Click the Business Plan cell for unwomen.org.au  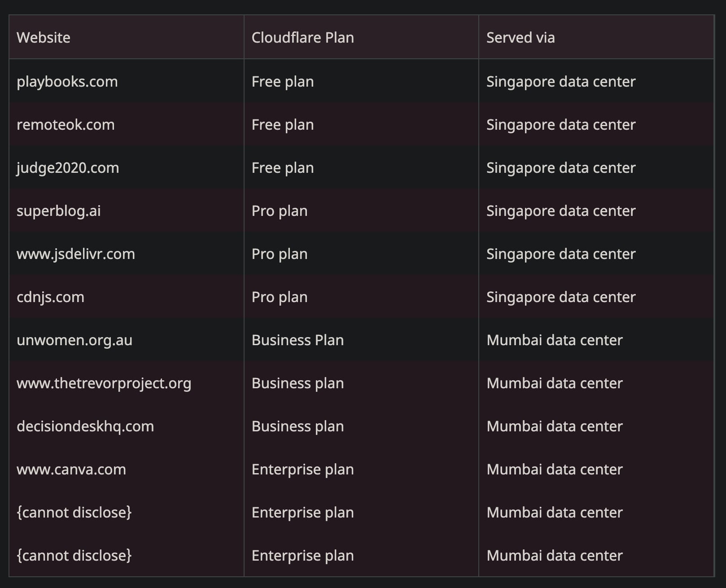coord(297,340)
